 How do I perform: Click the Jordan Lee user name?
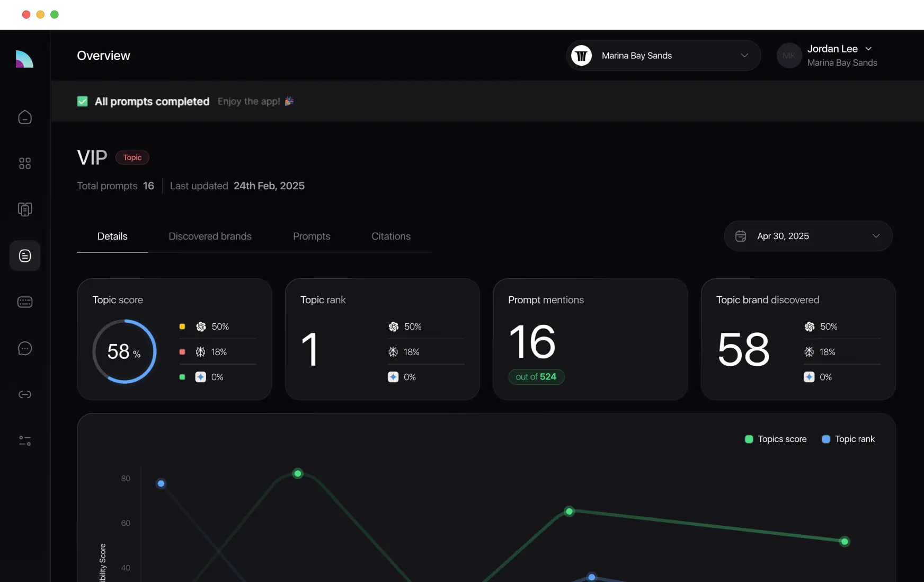coord(832,49)
